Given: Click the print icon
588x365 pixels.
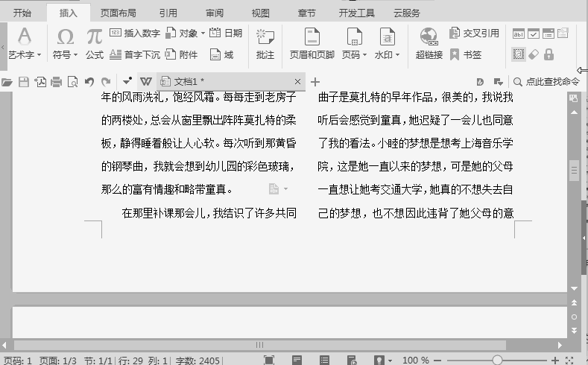Looking at the screenshot, I should pos(56,82).
